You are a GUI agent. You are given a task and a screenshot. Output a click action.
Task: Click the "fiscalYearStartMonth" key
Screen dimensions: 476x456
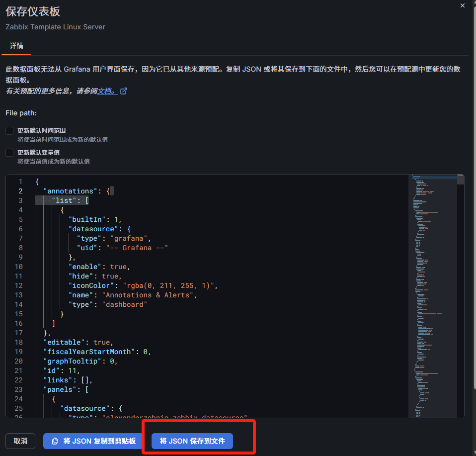(x=89, y=352)
